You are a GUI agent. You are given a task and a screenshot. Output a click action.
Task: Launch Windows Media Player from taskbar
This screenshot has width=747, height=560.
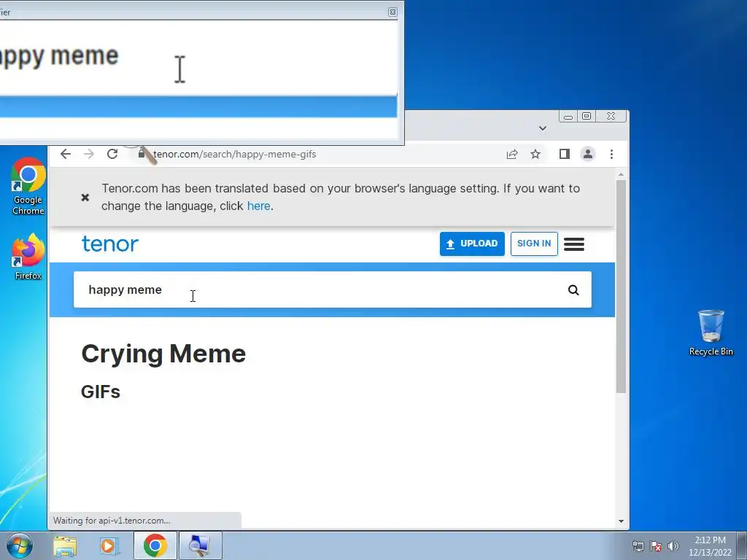109,546
